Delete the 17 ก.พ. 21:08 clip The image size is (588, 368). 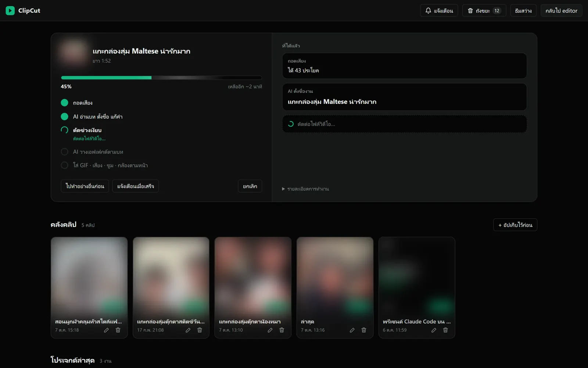tap(200, 330)
